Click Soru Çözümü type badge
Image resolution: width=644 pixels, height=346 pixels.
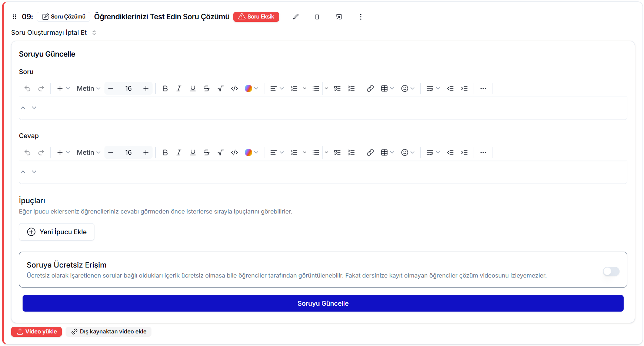pos(64,17)
